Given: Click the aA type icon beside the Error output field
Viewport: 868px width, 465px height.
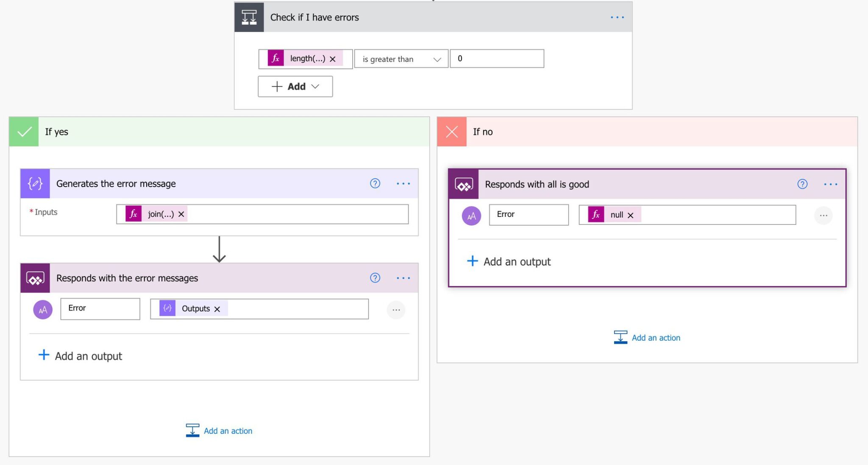Looking at the screenshot, I should 42,309.
